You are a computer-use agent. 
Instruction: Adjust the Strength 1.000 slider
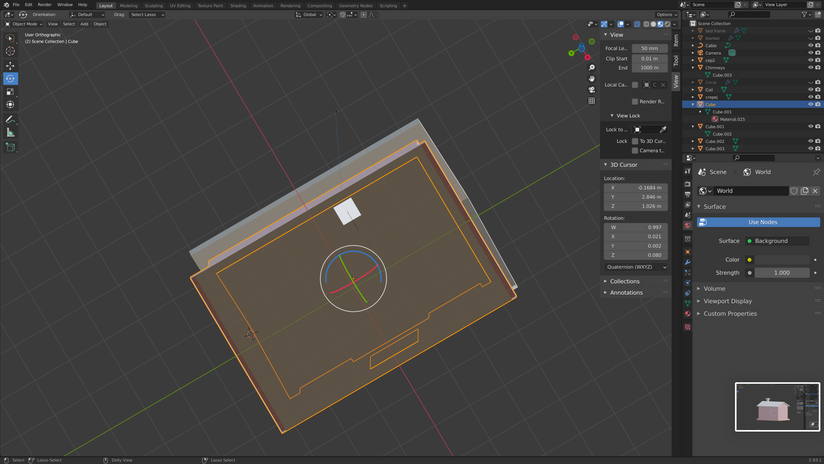pos(782,273)
